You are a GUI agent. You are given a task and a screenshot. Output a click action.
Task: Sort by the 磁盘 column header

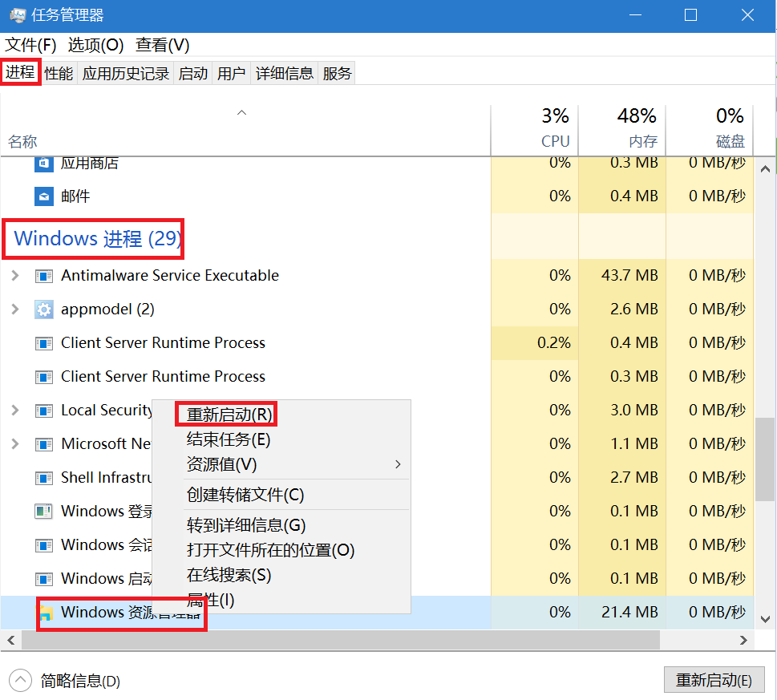(x=730, y=142)
